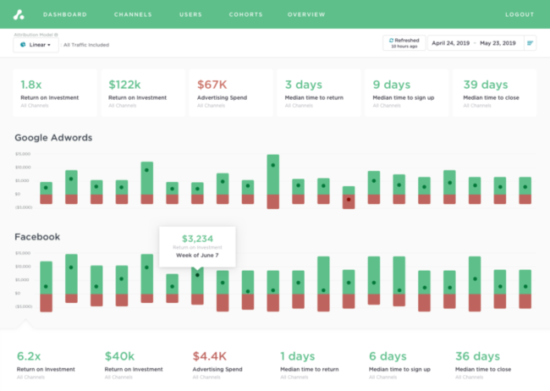Click the $40k Return on Investment stat
Viewport: 550px width, 391px height.
134,365
